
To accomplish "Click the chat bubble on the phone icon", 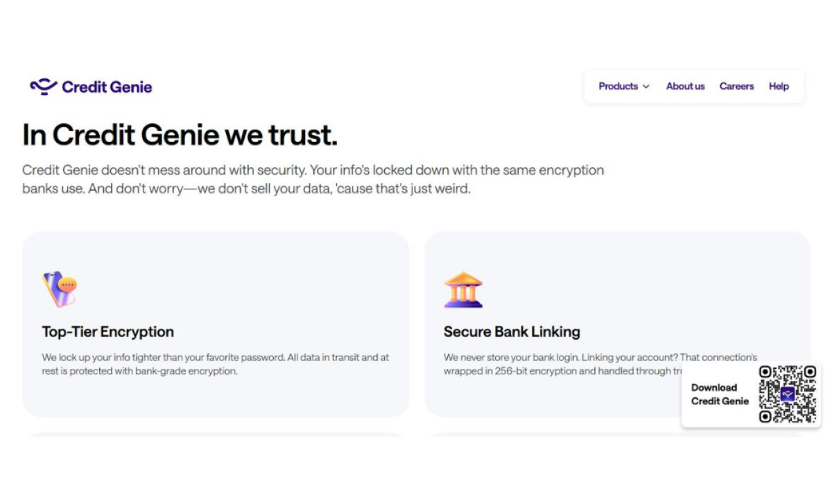I will click(67, 285).
